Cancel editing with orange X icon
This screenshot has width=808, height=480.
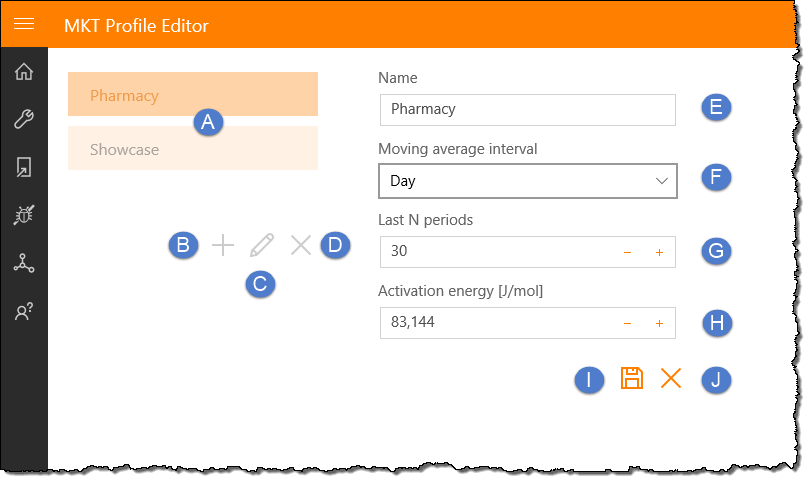pos(670,378)
